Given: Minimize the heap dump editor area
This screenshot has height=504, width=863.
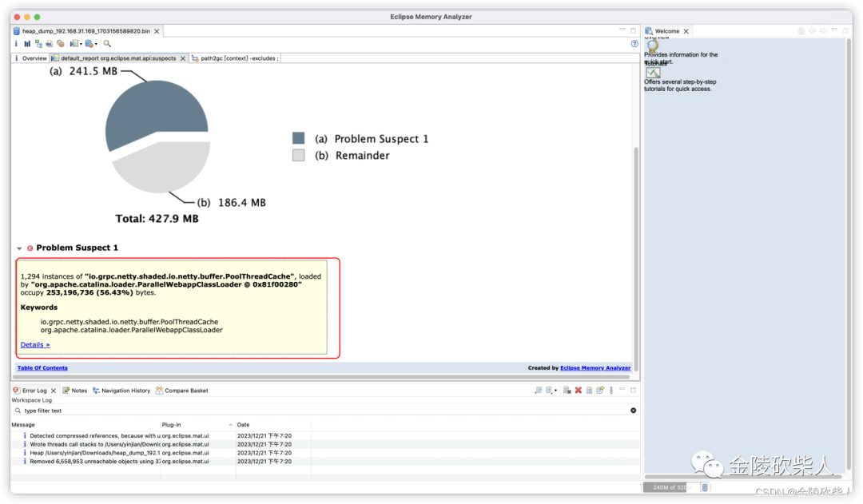Looking at the screenshot, I should (x=622, y=30).
